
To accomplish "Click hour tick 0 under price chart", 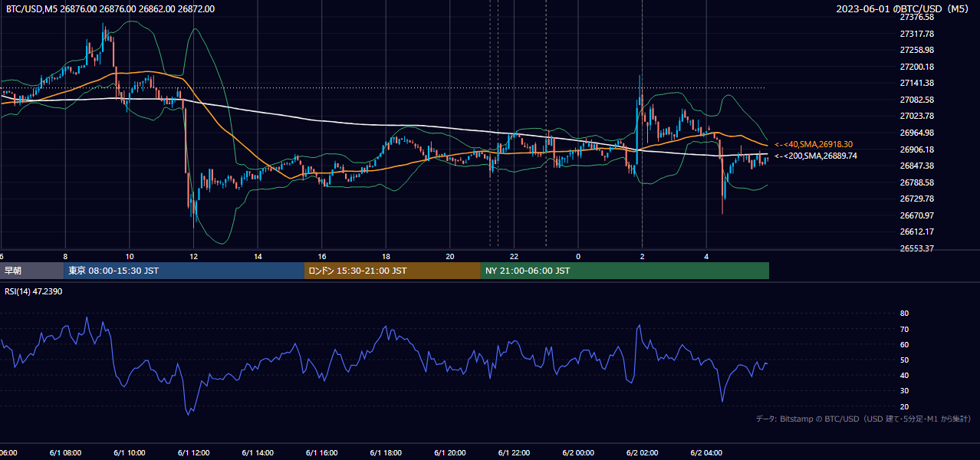I will (578, 256).
